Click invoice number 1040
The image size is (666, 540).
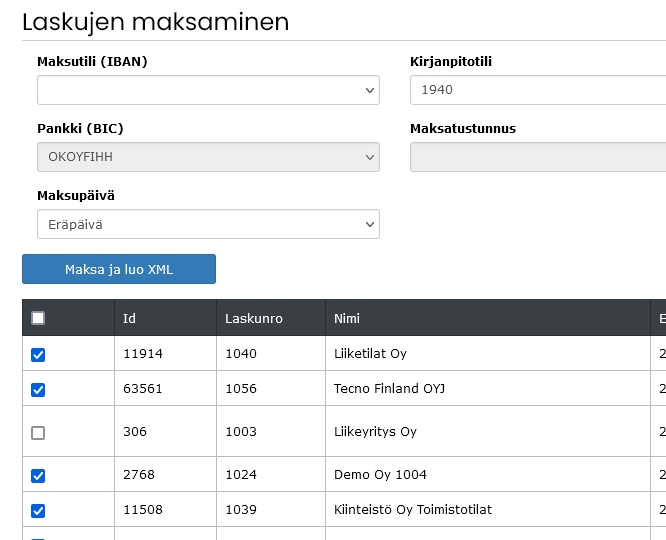tap(241, 353)
